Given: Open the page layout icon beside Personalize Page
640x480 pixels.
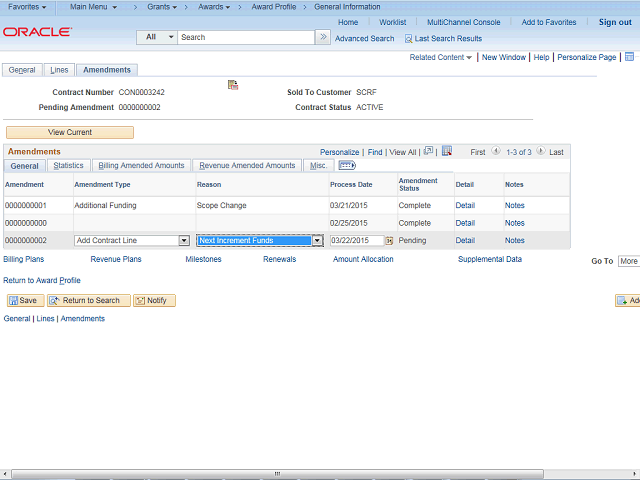Looking at the screenshot, I should coord(629,57).
